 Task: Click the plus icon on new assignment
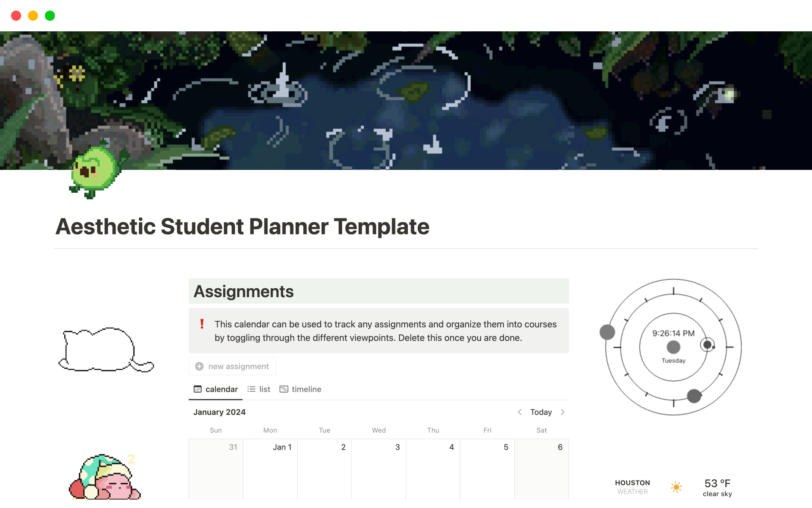click(x=199, y=366)
